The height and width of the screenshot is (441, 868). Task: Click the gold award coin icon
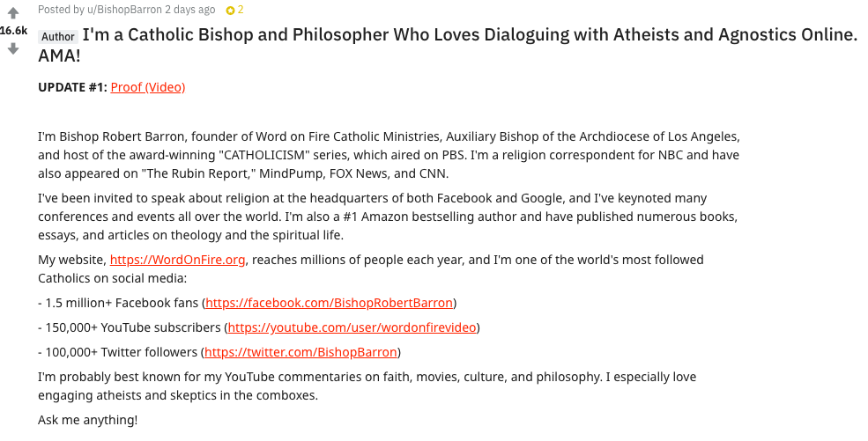tap(230, 10)
